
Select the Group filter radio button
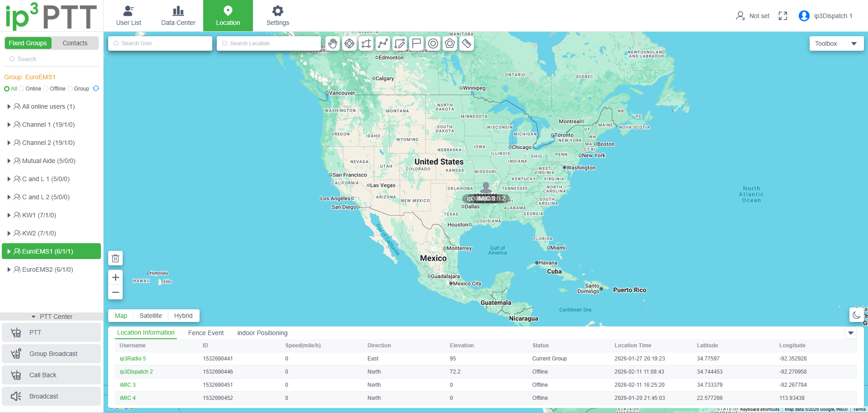[70, 89]
